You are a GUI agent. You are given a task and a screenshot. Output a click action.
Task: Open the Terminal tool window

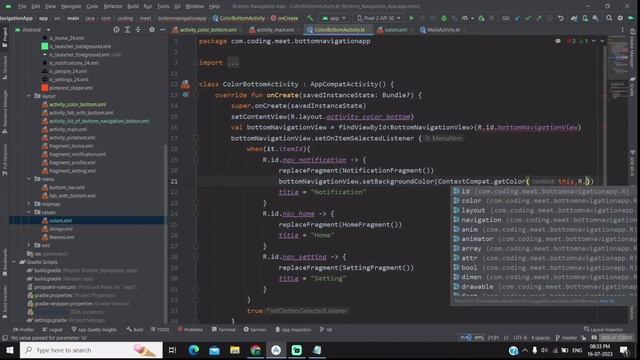point(223,329)
